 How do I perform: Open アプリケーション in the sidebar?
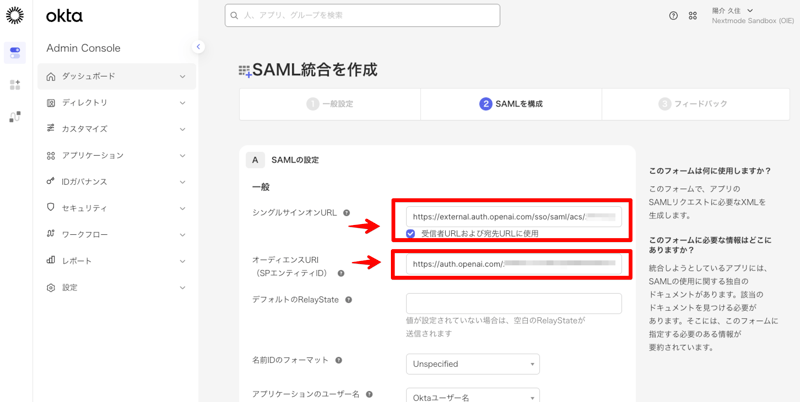point(116,156)
